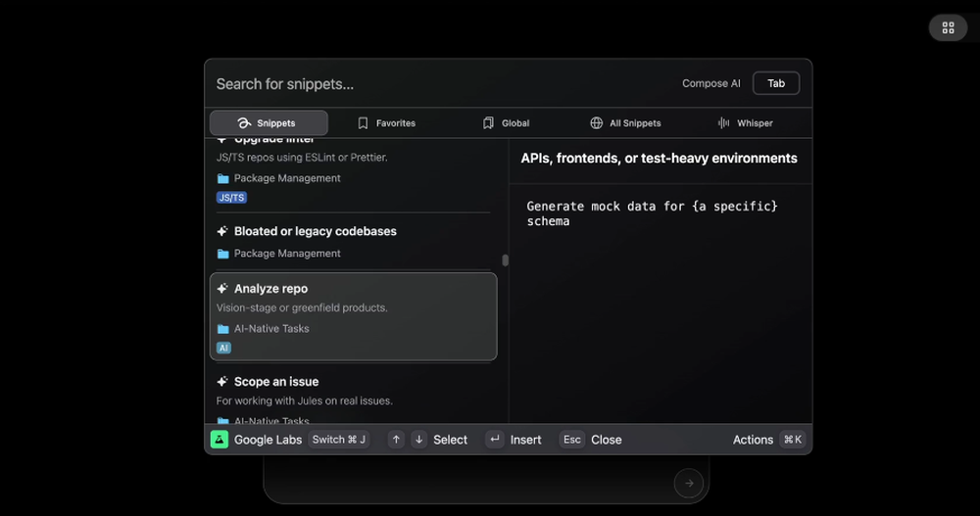Screen dimensions: 980x516
Task: Click the Insert label in the footer
Action: click(x=525, y=440)
